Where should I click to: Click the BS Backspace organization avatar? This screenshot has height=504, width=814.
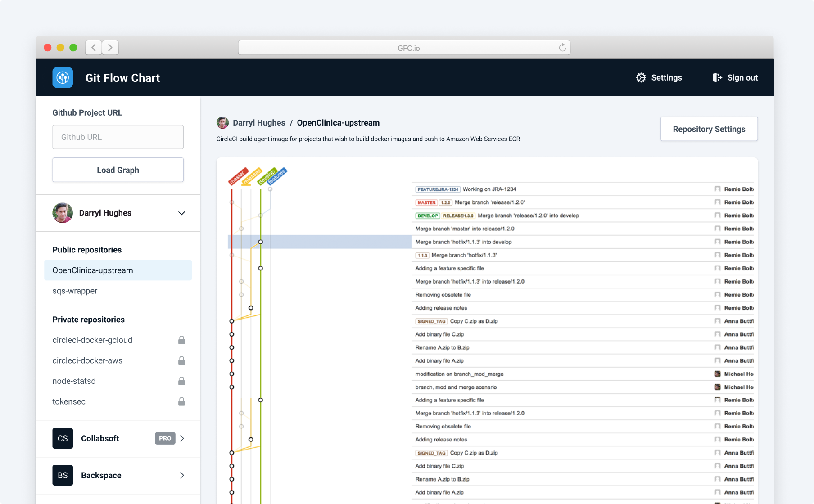63,475
